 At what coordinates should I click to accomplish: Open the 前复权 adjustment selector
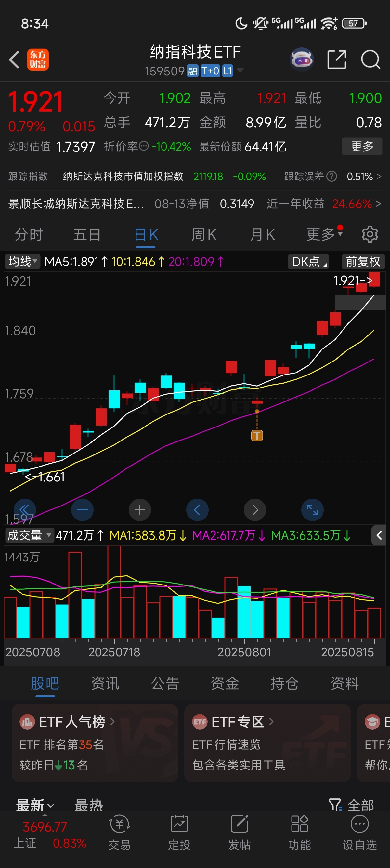tap(363, 261)
